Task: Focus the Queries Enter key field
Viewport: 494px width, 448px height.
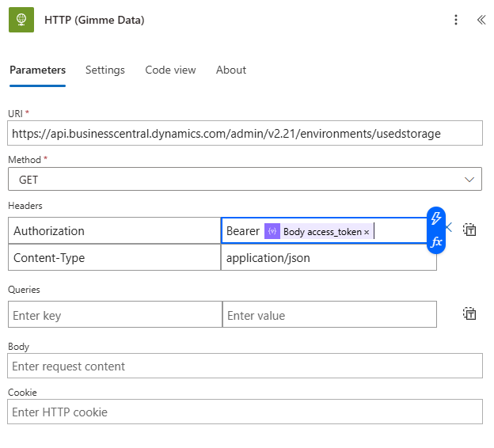Action: (115, 315)
